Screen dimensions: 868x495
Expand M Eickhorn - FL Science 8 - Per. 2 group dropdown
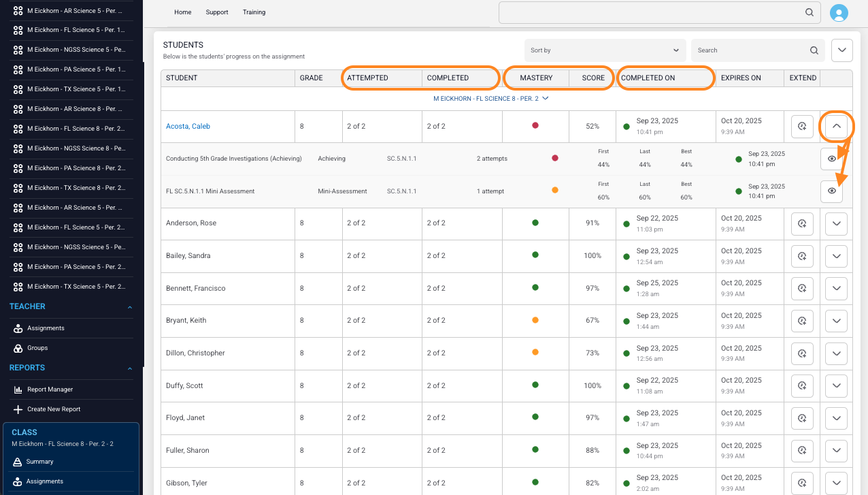click(x=490, y=99)
